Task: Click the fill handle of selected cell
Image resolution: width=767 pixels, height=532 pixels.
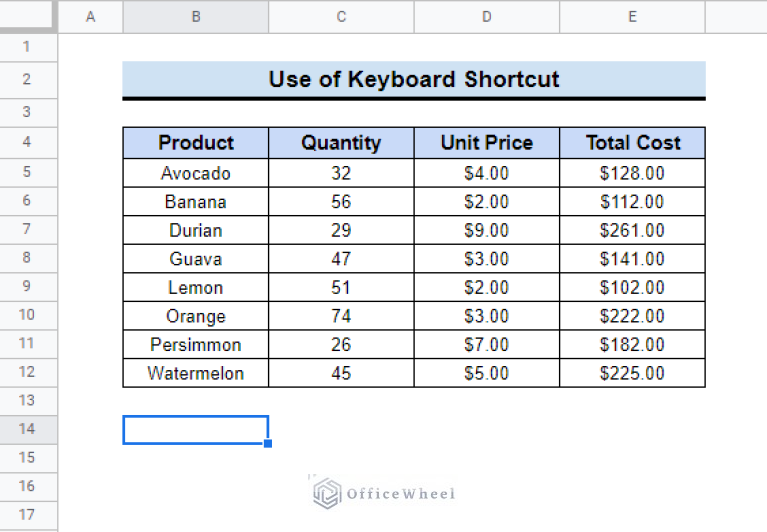Action: [268, 443]
